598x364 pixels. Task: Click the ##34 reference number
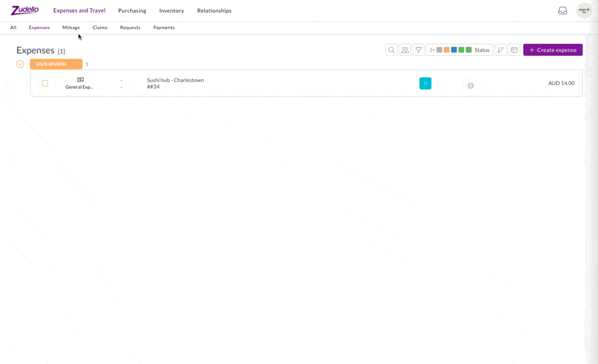(x=153, y=87)
